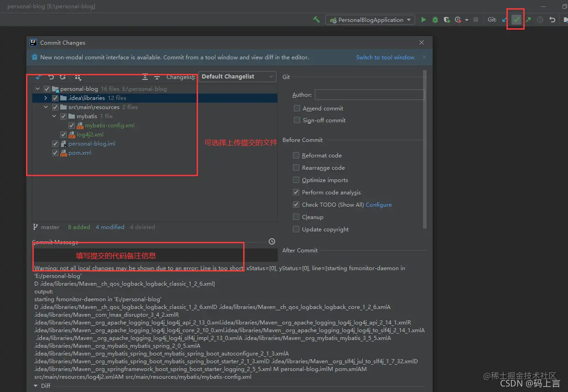This screenshot has width=568, height=392.
Task: Select personal-blog.iml in the tree
Action: coord(92,144)
